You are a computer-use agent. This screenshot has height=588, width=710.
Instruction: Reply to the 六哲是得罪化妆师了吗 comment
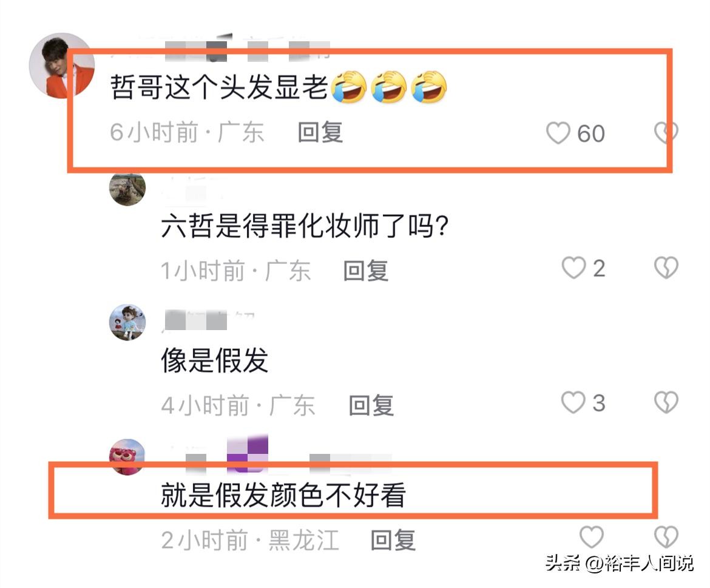pos(366,271)
